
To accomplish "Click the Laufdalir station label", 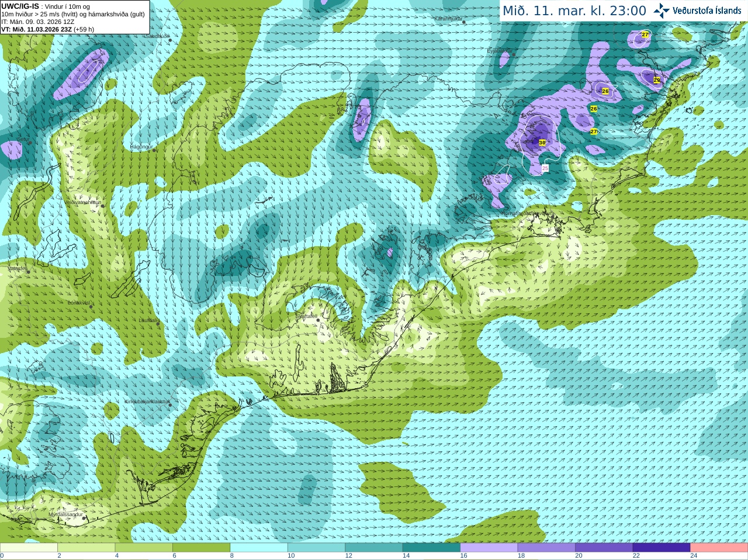I will 148,320.
